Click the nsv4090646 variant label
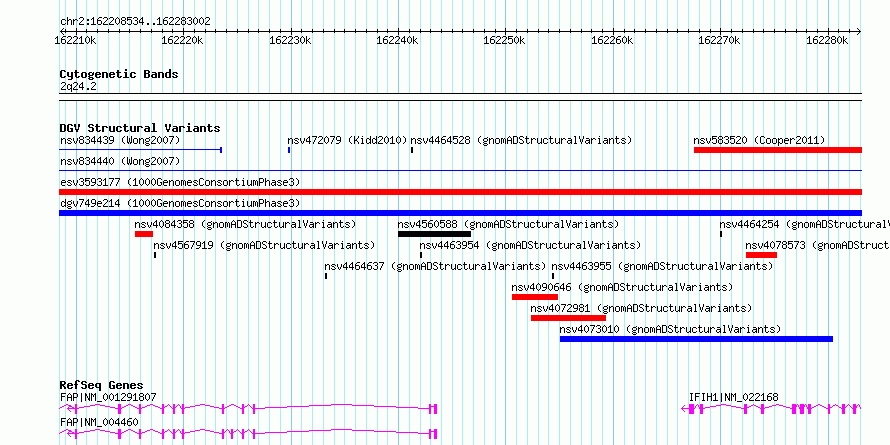Viewport: 890px width, 445px height. pos(622,287)
